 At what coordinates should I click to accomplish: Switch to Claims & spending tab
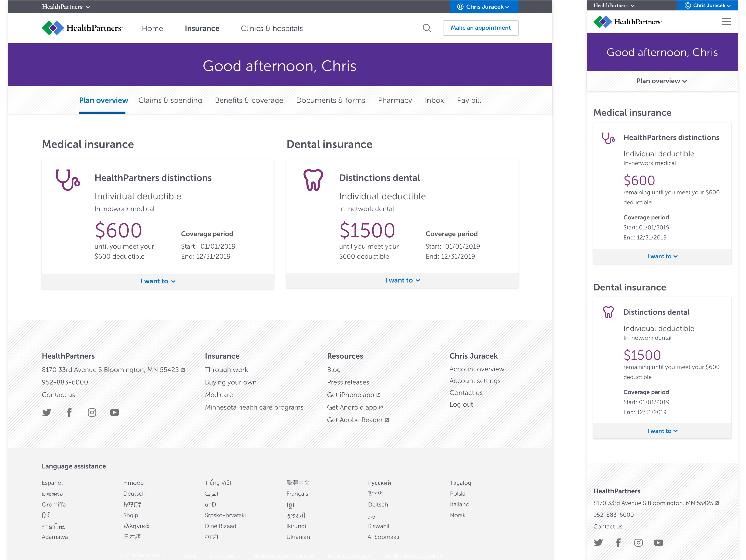pyautogui.click(x=170, y=101)
